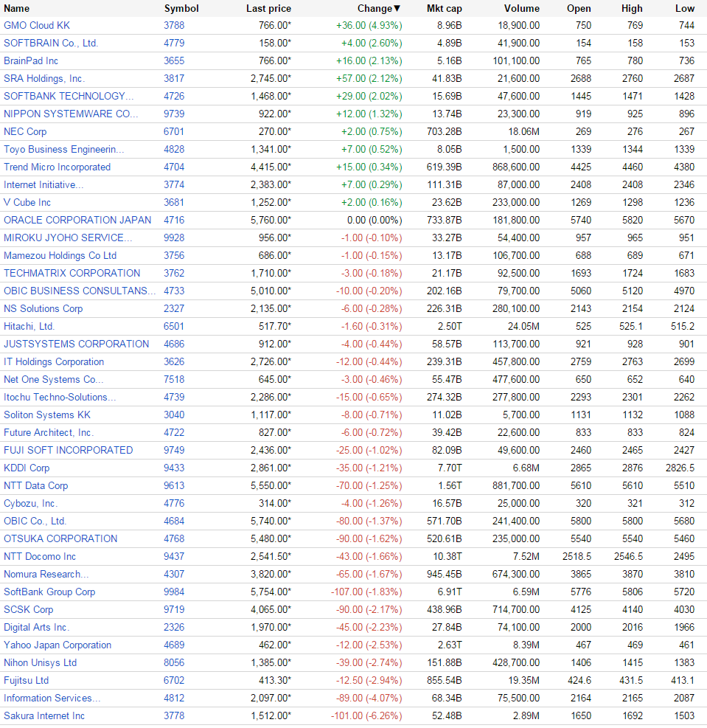Open TECHMATRIX CORPORATION link
Screen dimensions: 707x728
tap(72, 273)
